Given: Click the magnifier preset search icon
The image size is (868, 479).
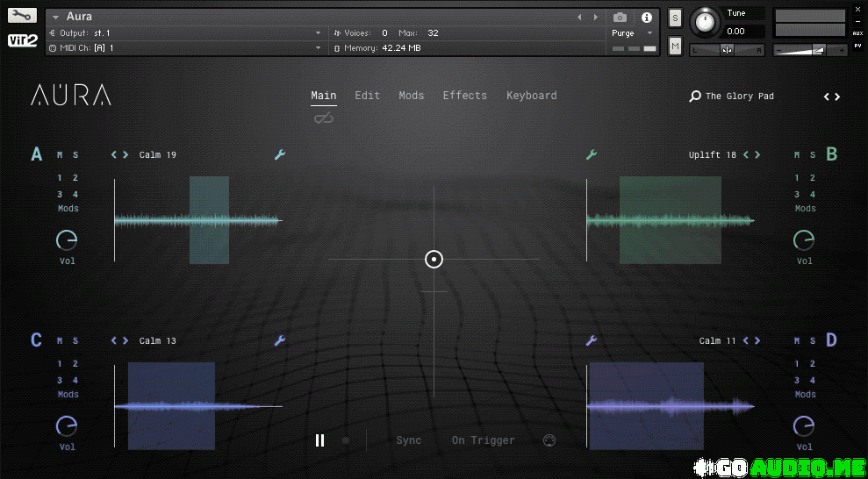Looking at the screenshot, I should (695, 97).
